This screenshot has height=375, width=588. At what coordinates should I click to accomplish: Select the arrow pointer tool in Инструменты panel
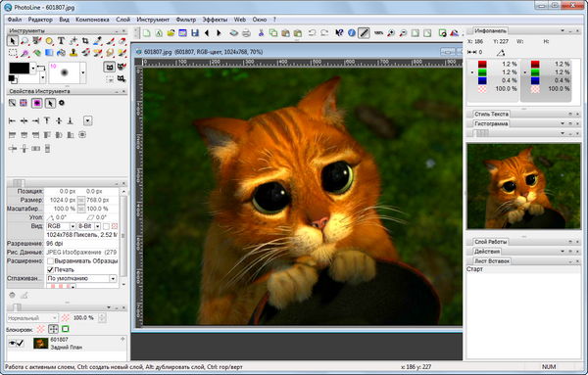point(13,41)
